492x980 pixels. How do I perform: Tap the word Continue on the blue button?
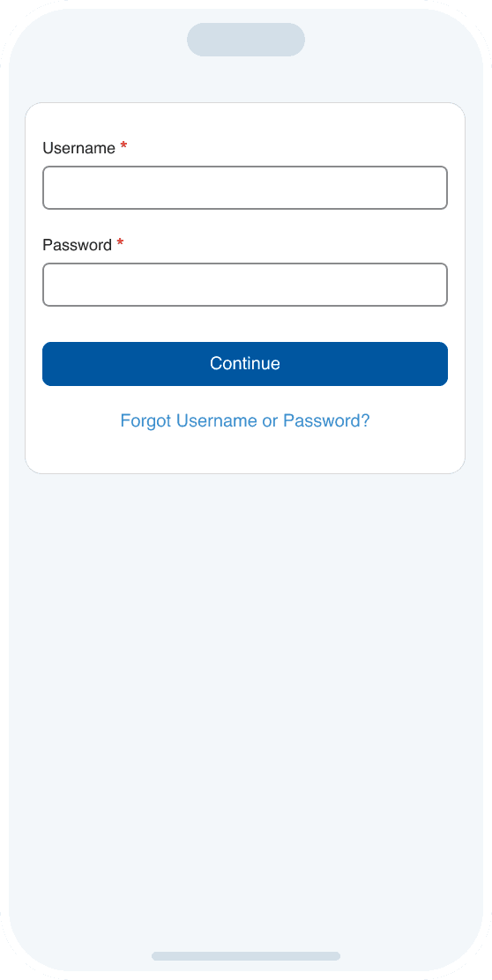tap(245, 364)
